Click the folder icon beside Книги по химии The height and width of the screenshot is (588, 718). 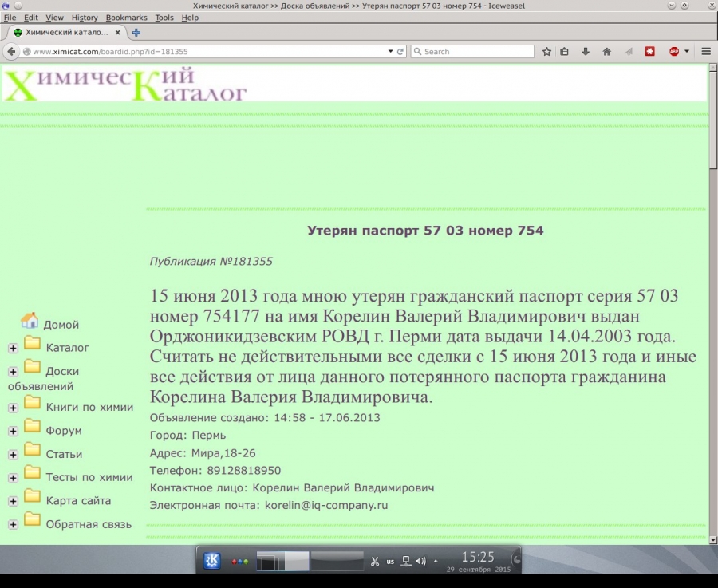click(32, 402)
